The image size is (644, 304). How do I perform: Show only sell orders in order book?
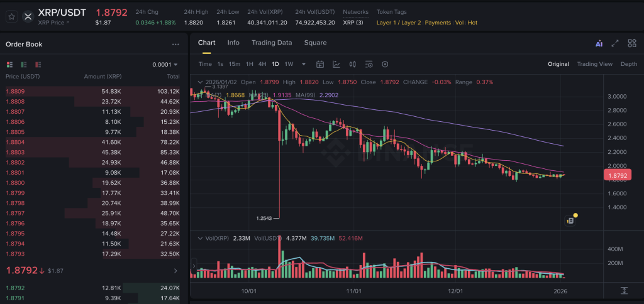coord(38,64)
